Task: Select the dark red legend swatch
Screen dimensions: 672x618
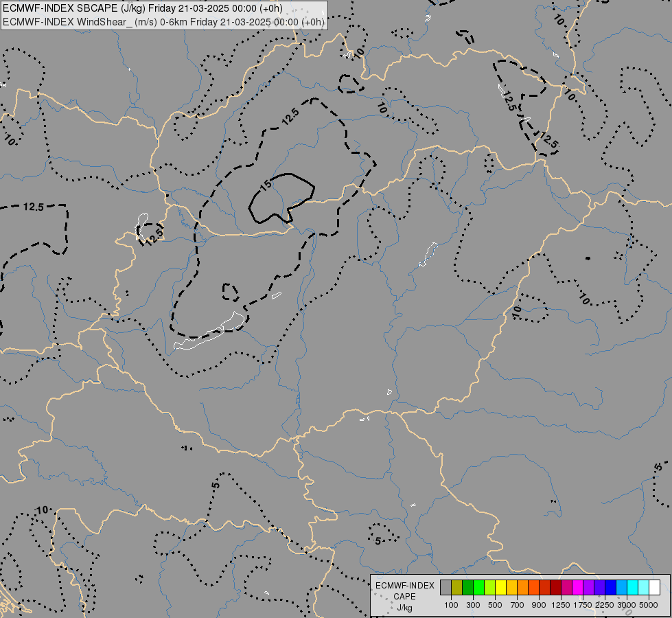Action: coord(555,587)
